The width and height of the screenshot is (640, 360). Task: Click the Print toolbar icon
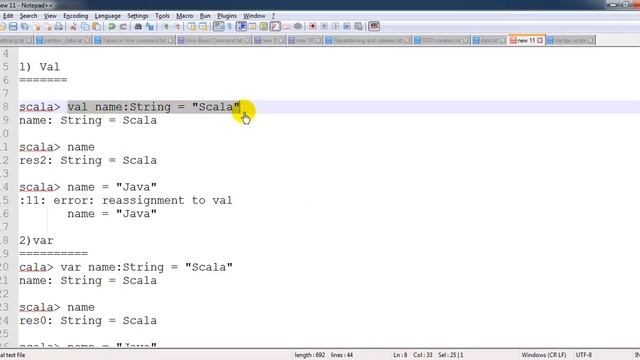[x=58, y=27]
